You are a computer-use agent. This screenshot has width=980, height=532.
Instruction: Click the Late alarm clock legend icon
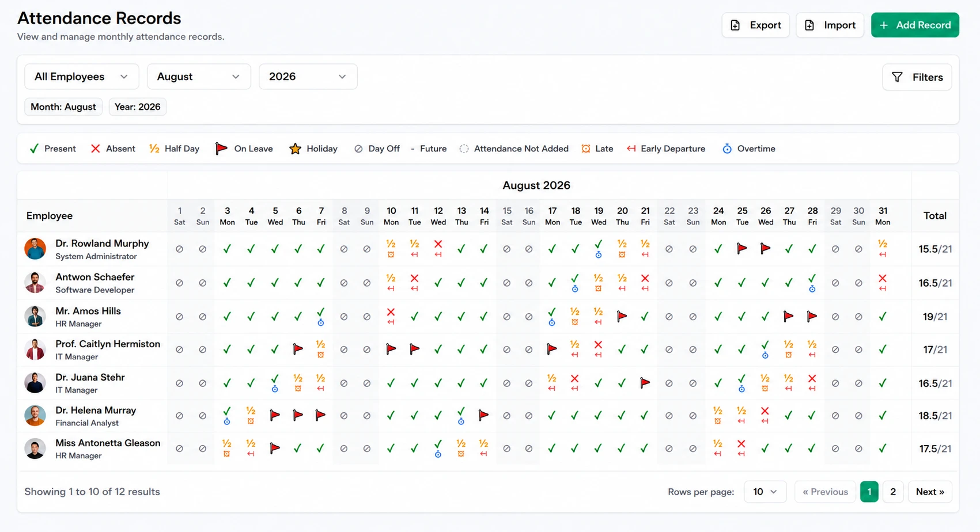[x=586, y=149]
